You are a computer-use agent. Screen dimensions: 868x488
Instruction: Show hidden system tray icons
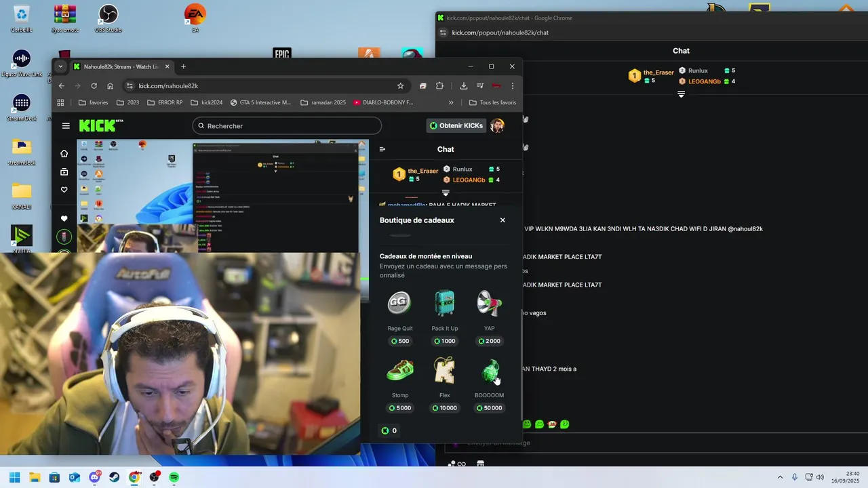pos(780,477)
